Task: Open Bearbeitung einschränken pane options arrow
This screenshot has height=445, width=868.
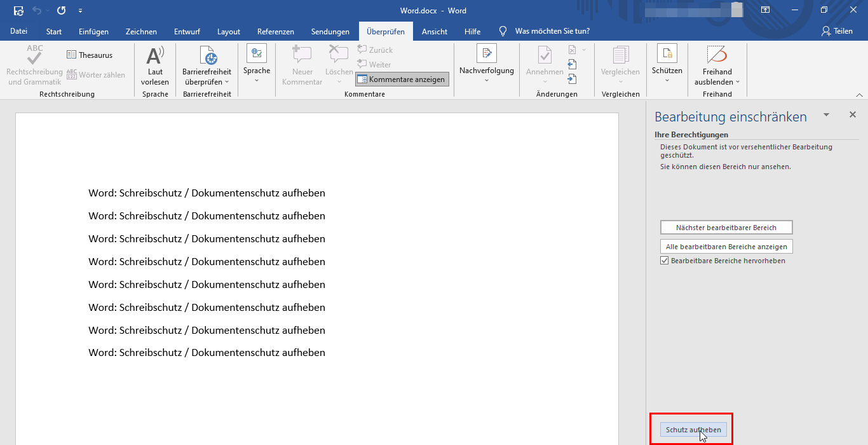Action: [x=826, y=115]
